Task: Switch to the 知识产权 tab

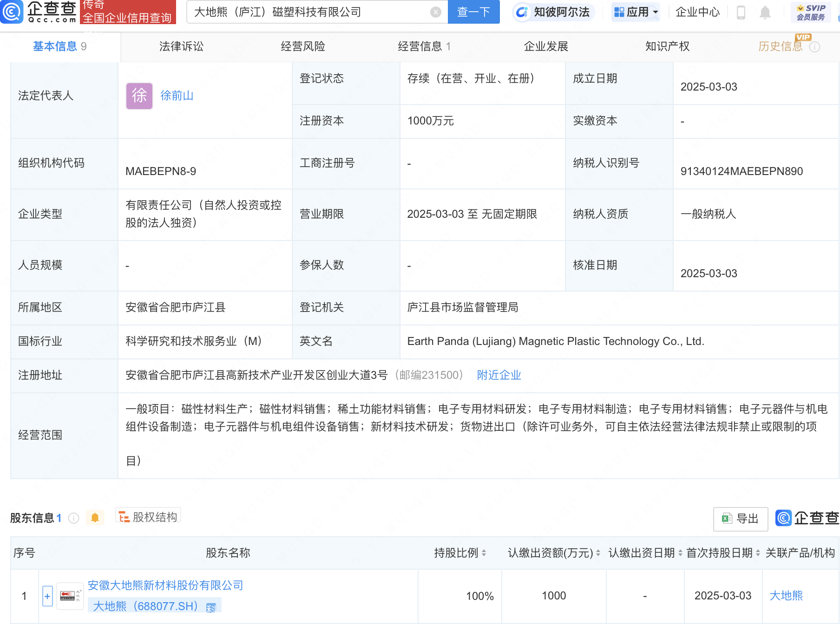Action: [x=667, y=46]
